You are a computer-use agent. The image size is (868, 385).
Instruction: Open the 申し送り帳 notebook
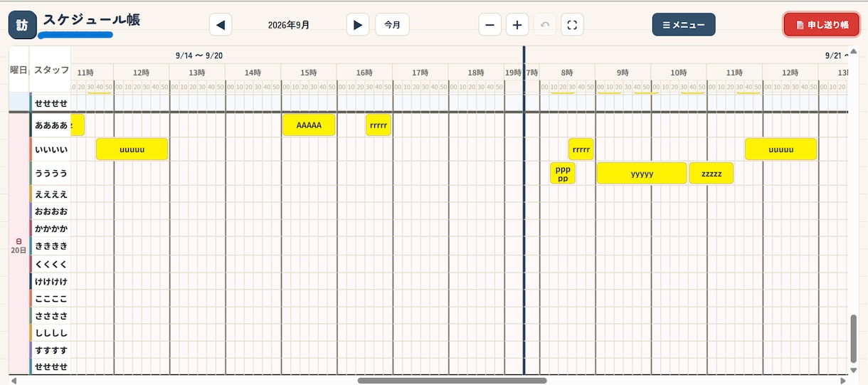[821, 24]
